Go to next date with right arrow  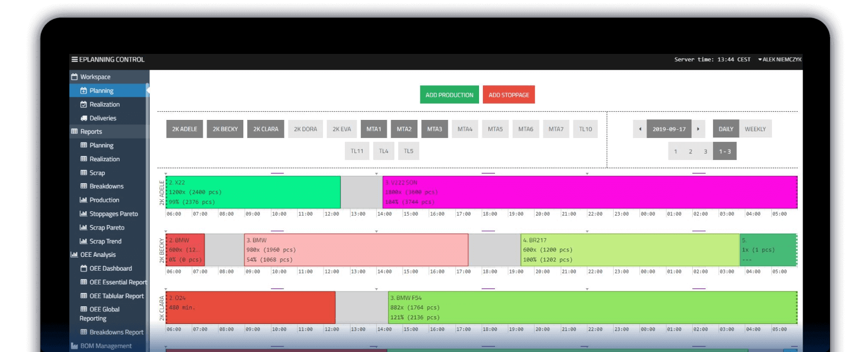click(698, 129)
